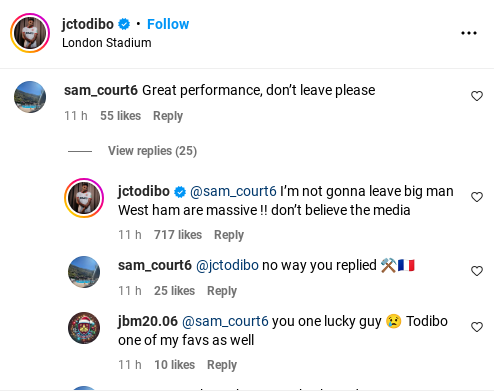Open jctodibo story ring avatar in reply
494x392 pixels.
click(84, 198)
